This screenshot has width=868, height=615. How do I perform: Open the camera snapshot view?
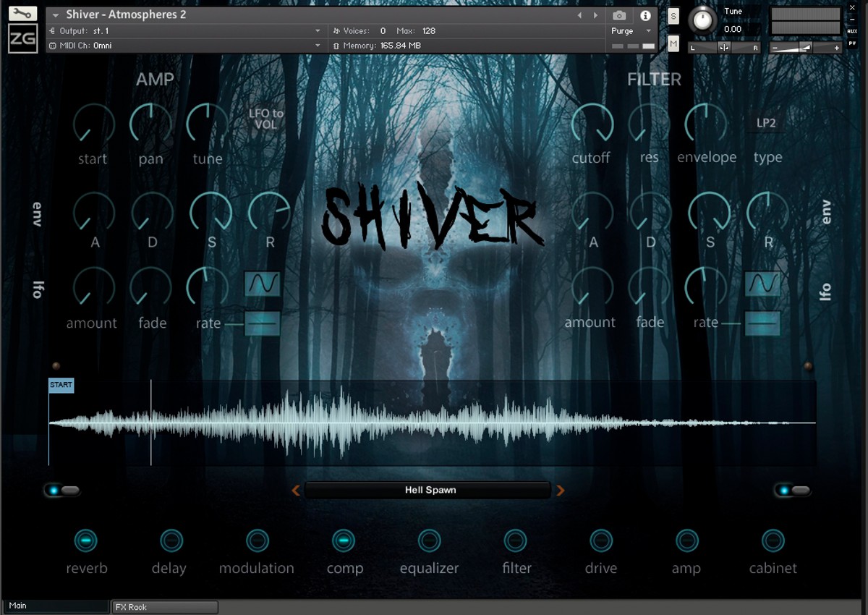click(619, 15)
